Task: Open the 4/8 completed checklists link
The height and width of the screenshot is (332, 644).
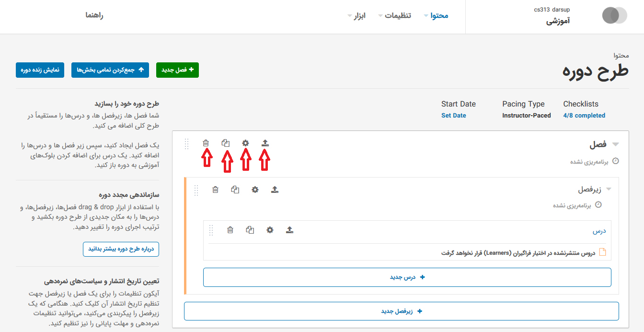Action: pos(584,116)
